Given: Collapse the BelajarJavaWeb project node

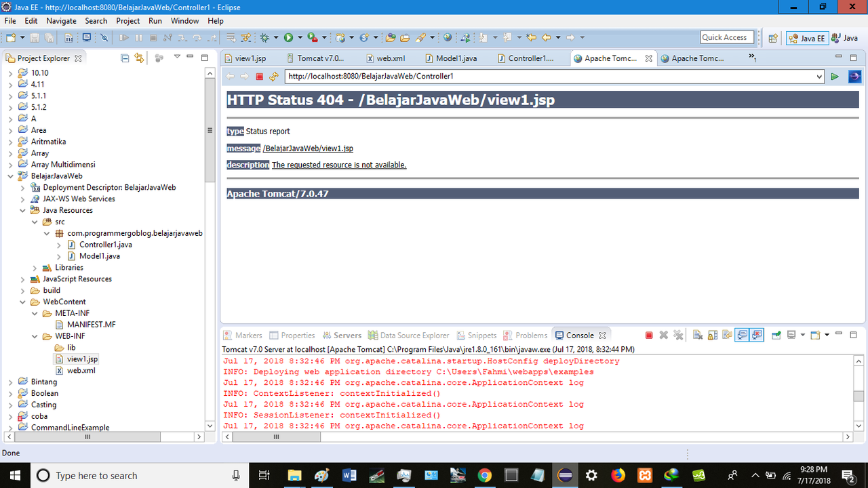Looking at the screenshot, I should click(x=10, y=176).
